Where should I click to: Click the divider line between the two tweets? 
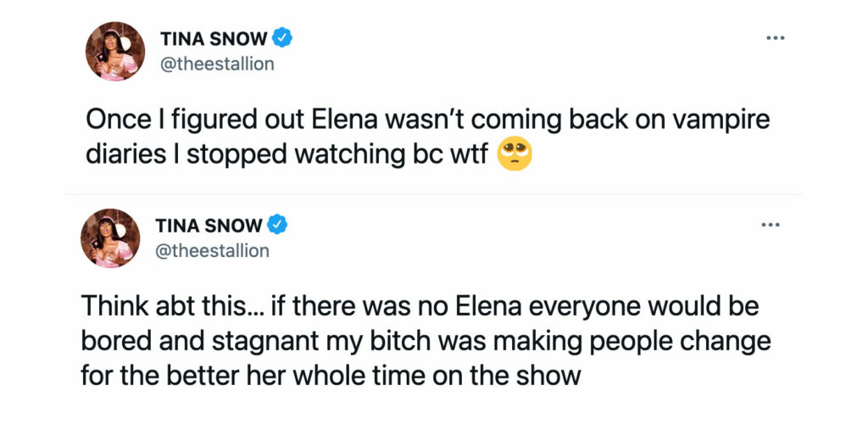point(434,194)
